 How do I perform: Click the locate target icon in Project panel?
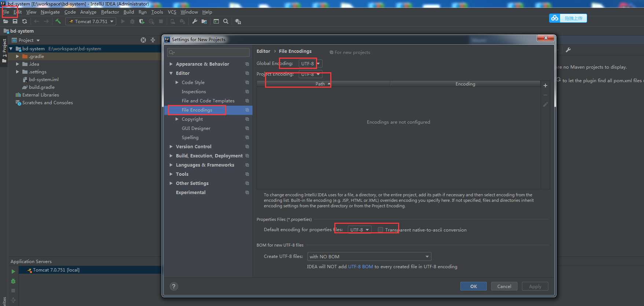pos(143,40)
